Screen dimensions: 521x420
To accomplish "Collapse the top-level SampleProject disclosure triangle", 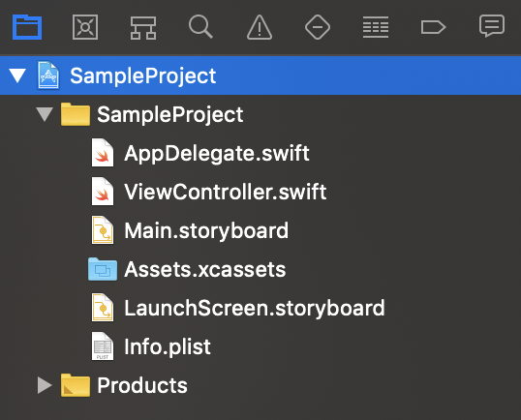I will [17, 75].
